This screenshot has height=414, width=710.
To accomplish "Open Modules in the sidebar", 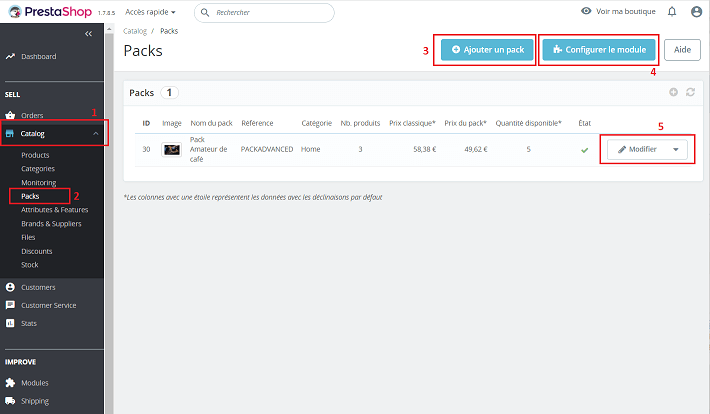I will 34,382.
